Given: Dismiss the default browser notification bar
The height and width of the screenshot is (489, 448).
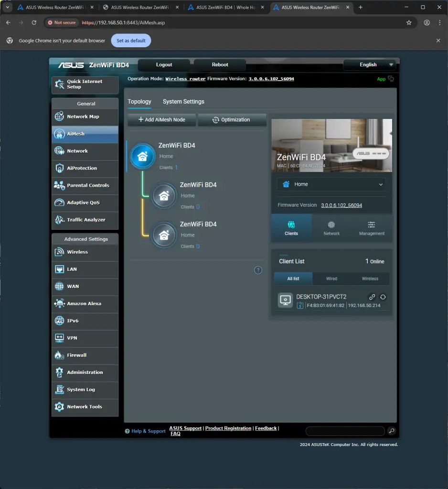Looking at the screenshot, I should click(438, 41).
